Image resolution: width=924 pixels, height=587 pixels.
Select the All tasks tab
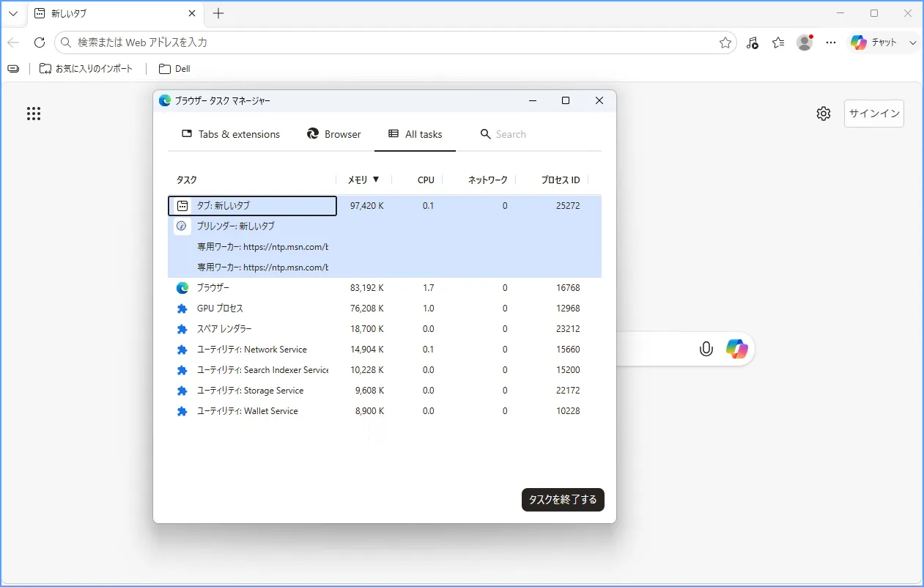415,134
